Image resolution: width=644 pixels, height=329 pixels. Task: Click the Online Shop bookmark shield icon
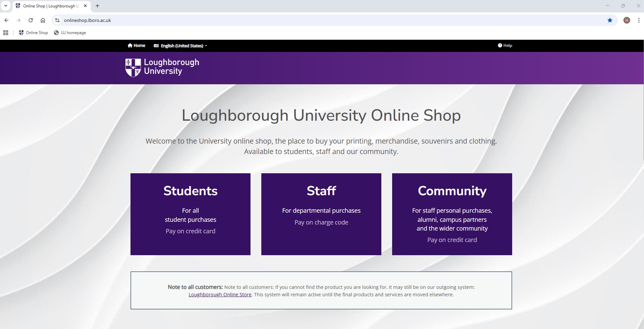(21, 32)
